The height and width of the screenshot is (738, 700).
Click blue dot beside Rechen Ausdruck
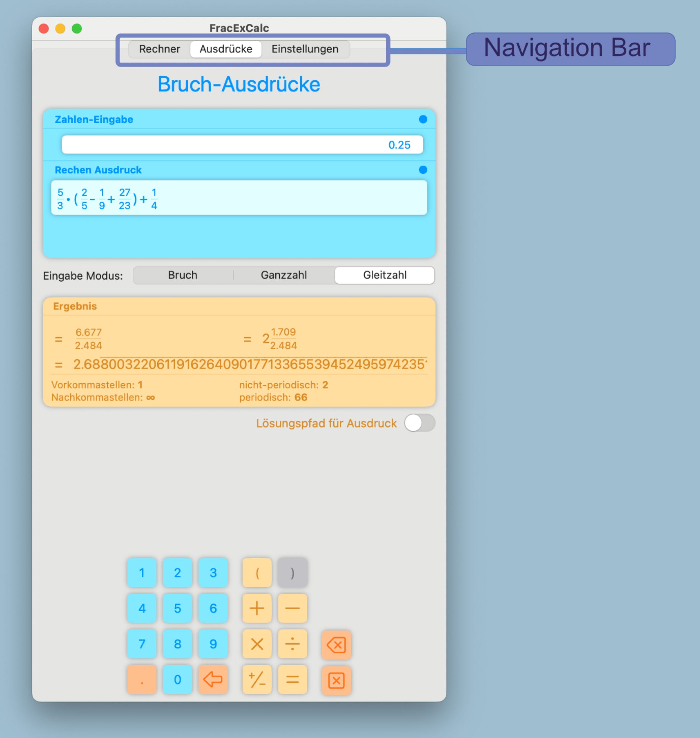[423, 170]
